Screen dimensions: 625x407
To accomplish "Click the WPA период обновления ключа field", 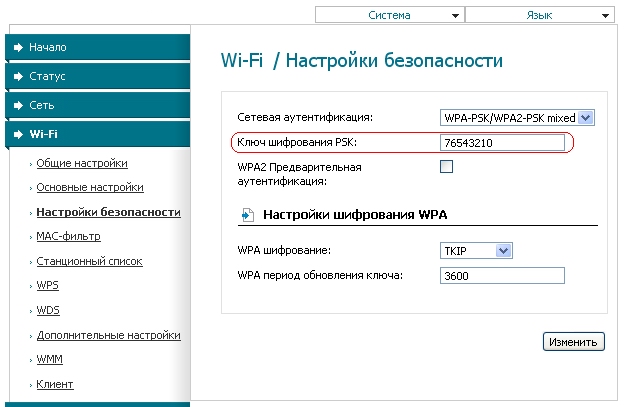I will [x=503, y=276].
